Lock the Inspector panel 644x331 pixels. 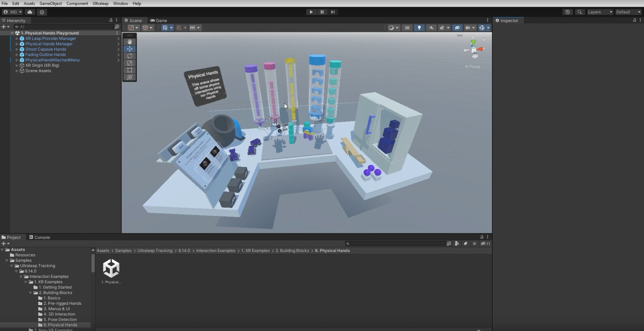(634, 20)
